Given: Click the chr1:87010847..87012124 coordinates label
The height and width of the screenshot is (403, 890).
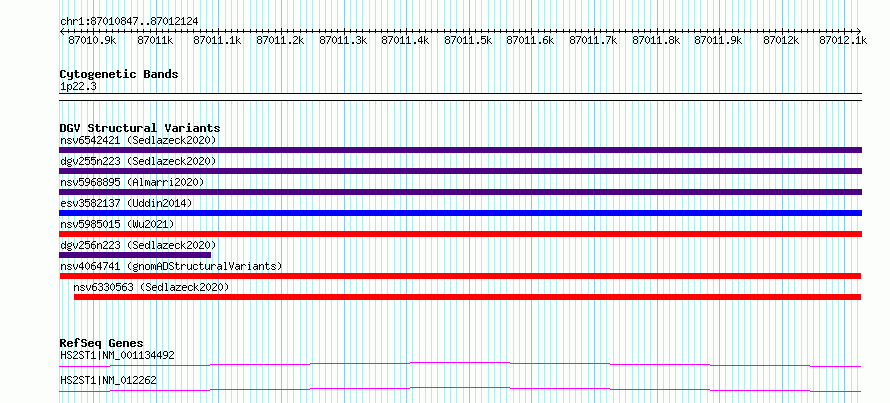Looking at the screenshot, I should coord(129,21).
